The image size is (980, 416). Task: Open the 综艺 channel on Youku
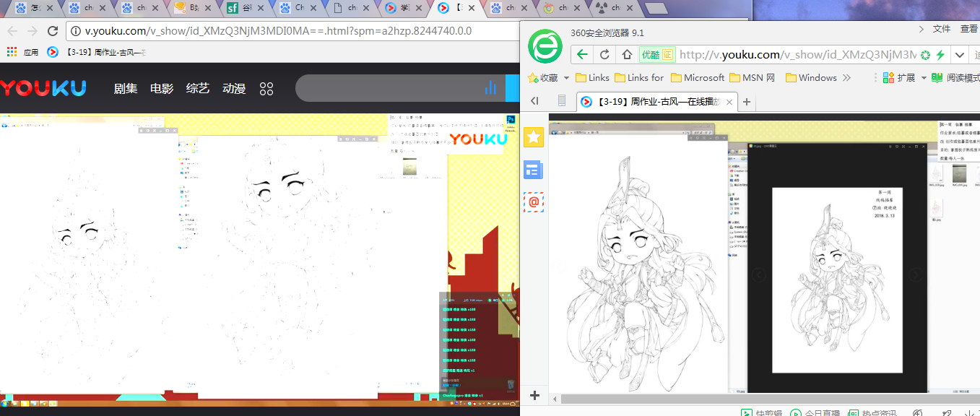coord(198,89)
